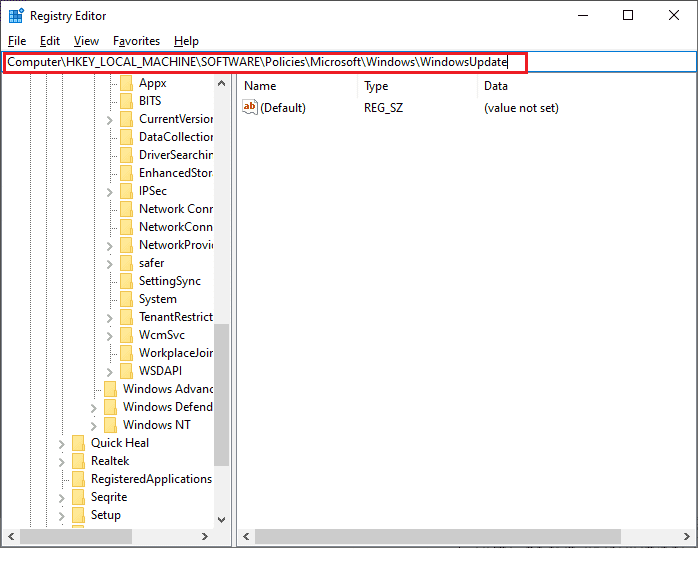Expand the Realtek key
The image size is (698, 571).
pos(61,462)
